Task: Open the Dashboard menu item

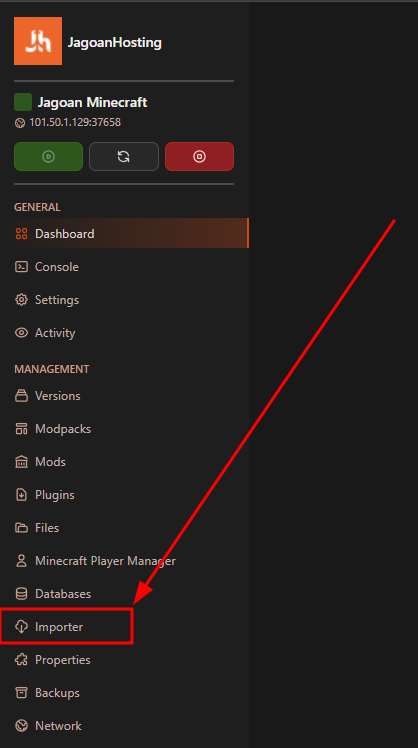Action: [x=124, y=233]
